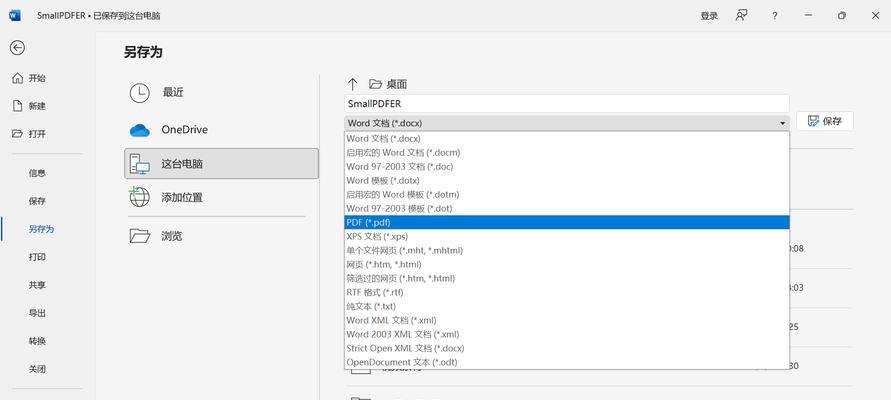Click the Home house icon beside 开始

coord(18,78)
